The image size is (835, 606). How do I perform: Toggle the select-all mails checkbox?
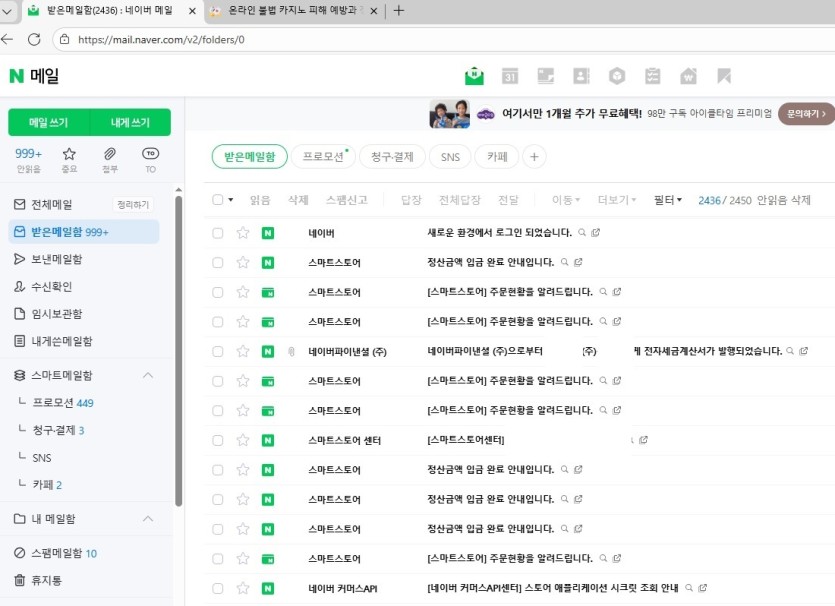[217, 200]
